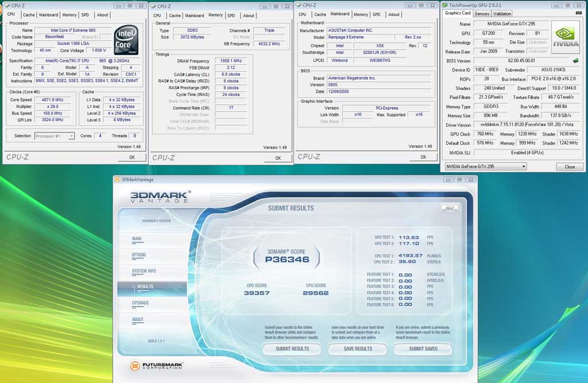Click the QPI Link value 3024.0 MHz
Image resolution: width=588 pixels, height=383 pixels.
point(52,120)
